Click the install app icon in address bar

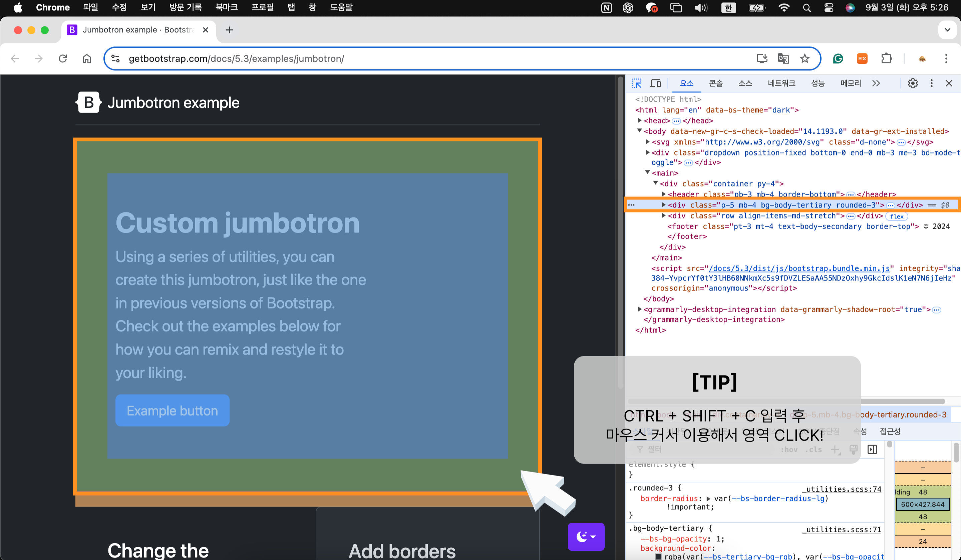tap(761, 58)
